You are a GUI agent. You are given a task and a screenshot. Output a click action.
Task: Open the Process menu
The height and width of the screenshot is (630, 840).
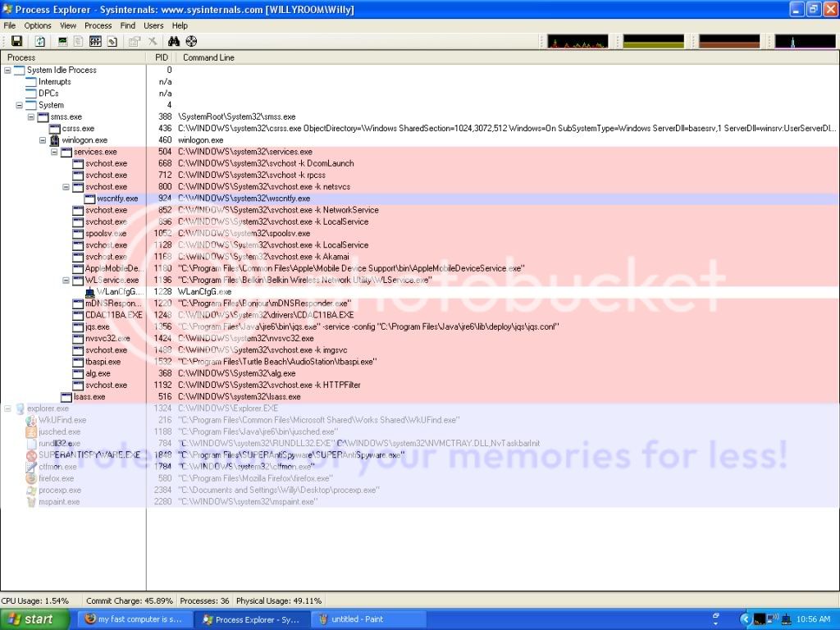tap(98, 25)
